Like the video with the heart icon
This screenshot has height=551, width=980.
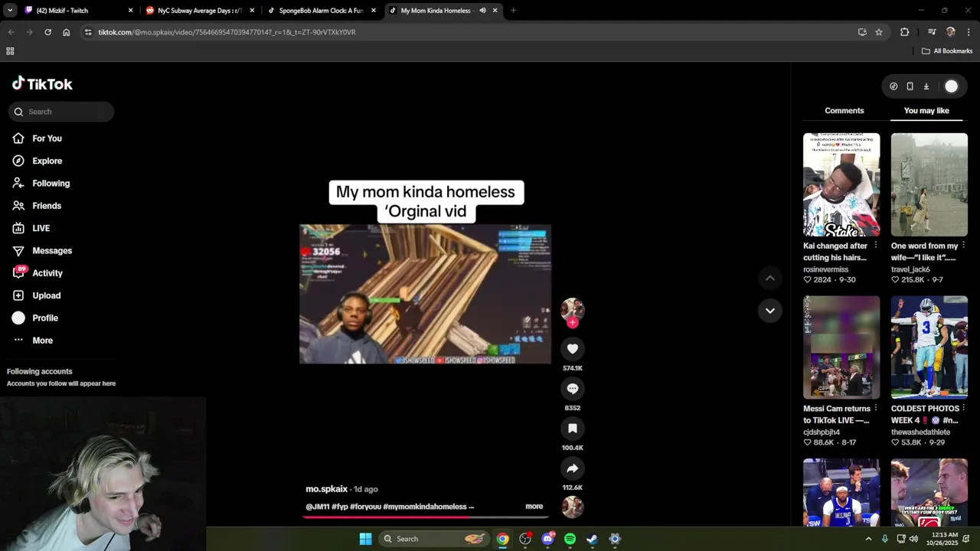tap(573, 349)
